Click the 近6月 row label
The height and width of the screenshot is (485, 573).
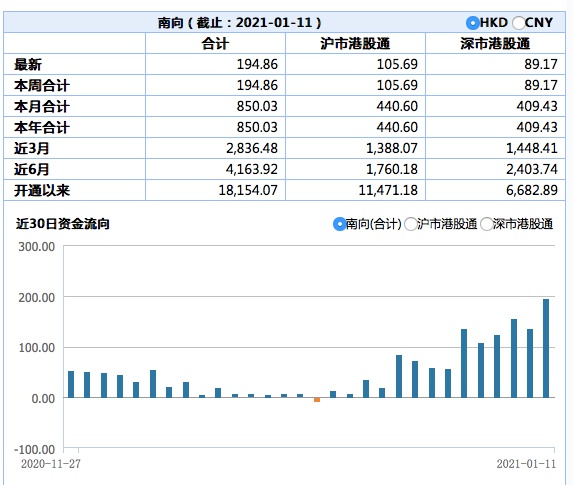pyautogui.click(x=31, y=170)
